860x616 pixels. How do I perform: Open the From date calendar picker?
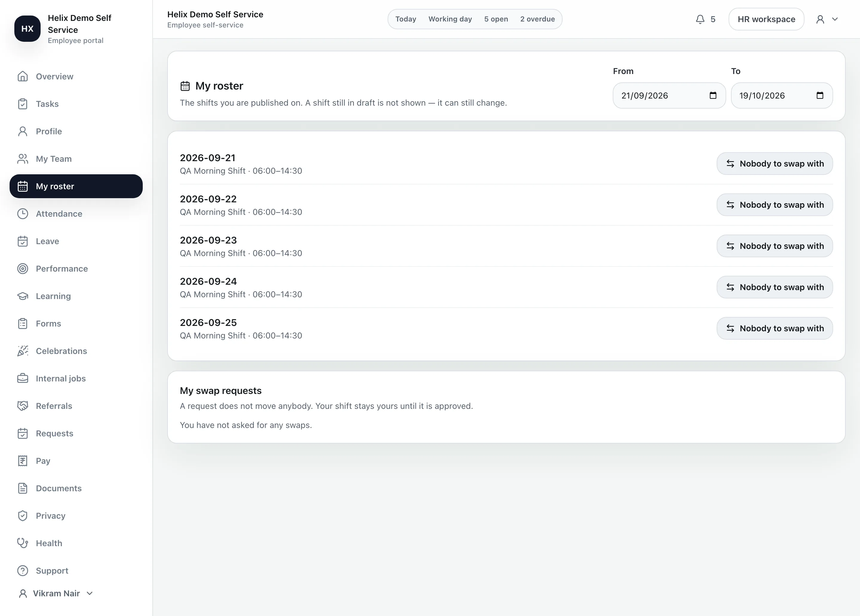coord(713,96)
